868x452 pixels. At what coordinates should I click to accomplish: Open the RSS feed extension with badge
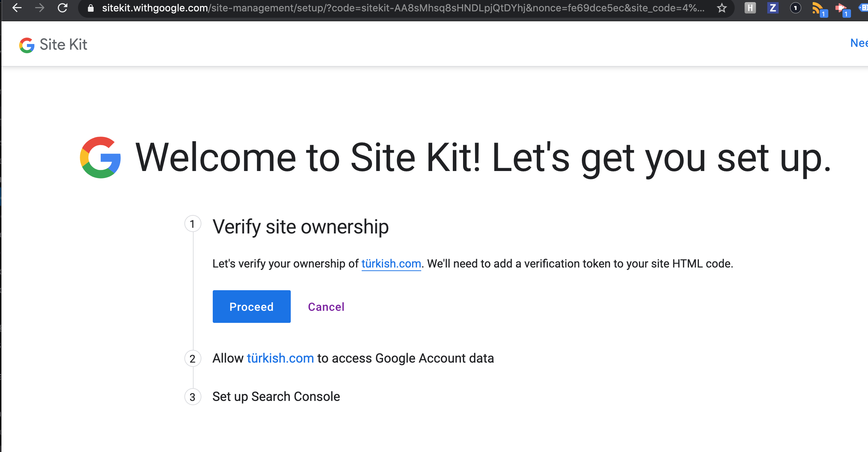pyautogui.click(x=818, y=8)
